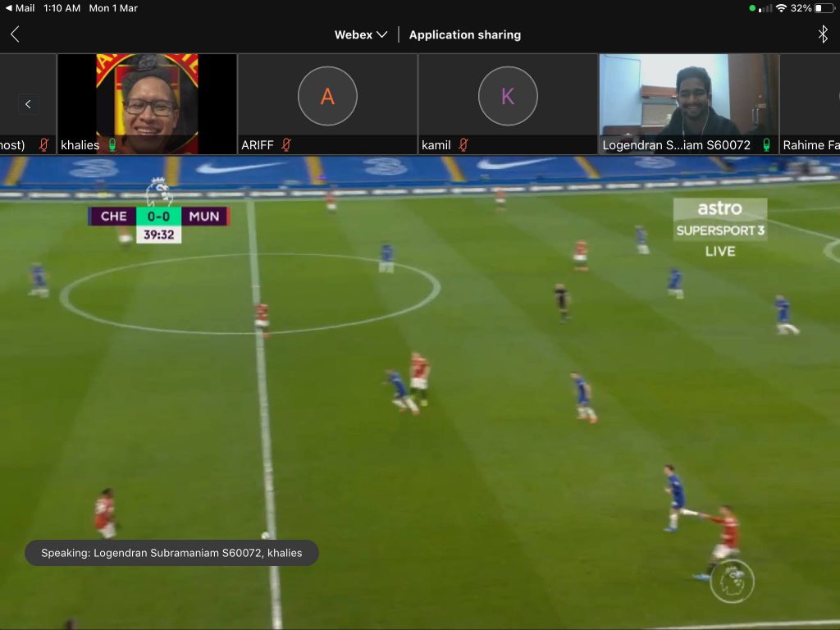Tap the battery indicator in status bar
This screenshot has height=630, width=840.
coord(824,8)
